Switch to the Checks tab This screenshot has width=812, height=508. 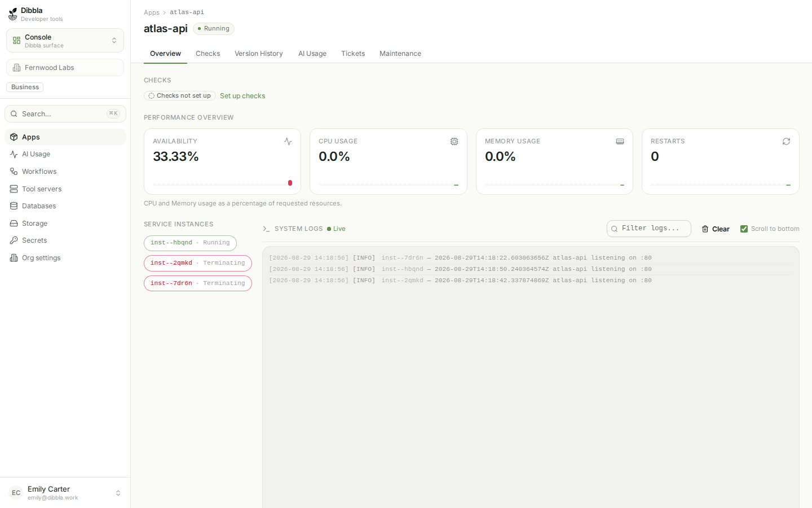click(208, 54)
